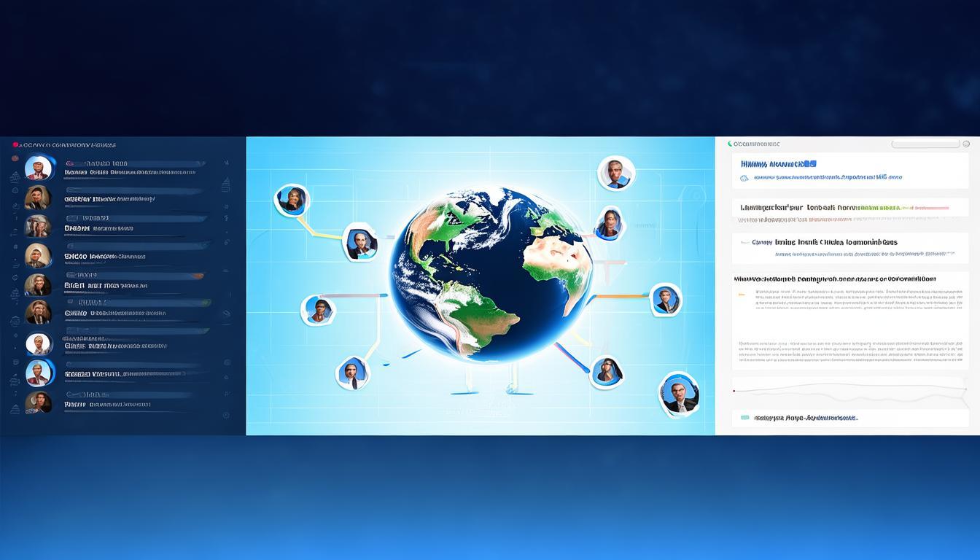Click the bold article title above the paragraph text
Image resolution: width=980 pixels, height=560 pixels.
pyautogui.click(x=836, y=279)
